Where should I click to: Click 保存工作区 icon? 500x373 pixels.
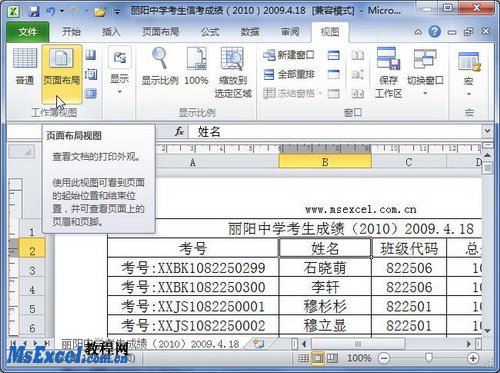(388, 73)
